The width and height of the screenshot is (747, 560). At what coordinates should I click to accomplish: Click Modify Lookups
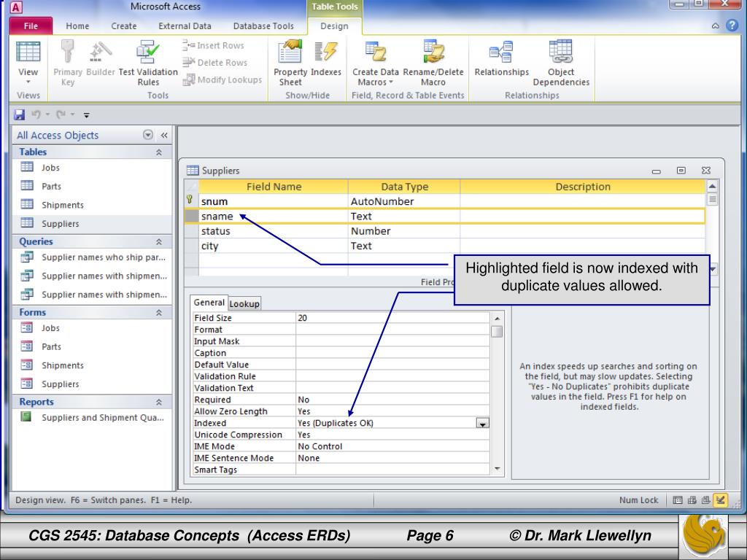point(222,79)
